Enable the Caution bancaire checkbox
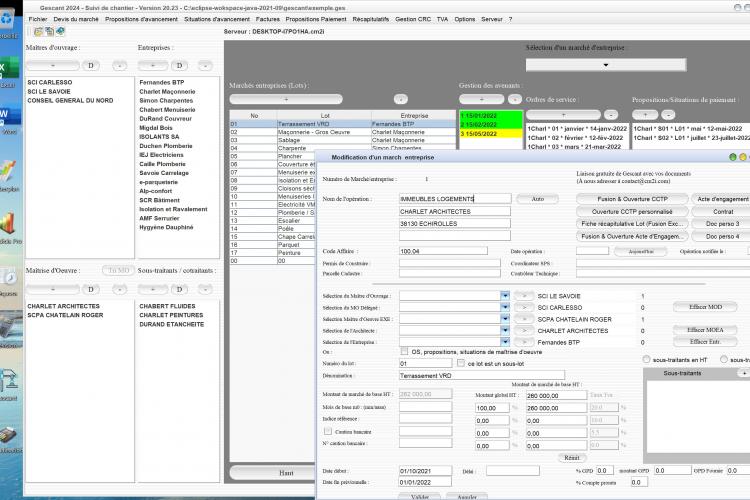This screenshot has width=750, height=500. (328, 432)
